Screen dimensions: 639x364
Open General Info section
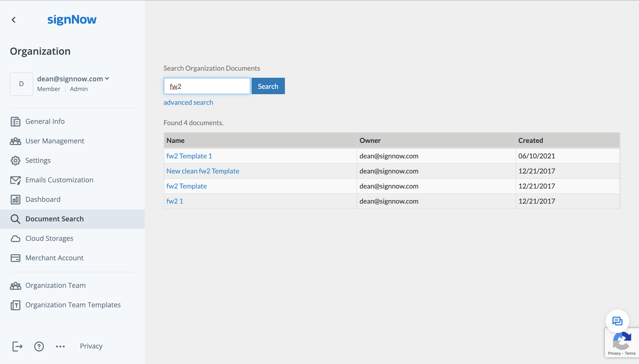click(x=45, y=121)
